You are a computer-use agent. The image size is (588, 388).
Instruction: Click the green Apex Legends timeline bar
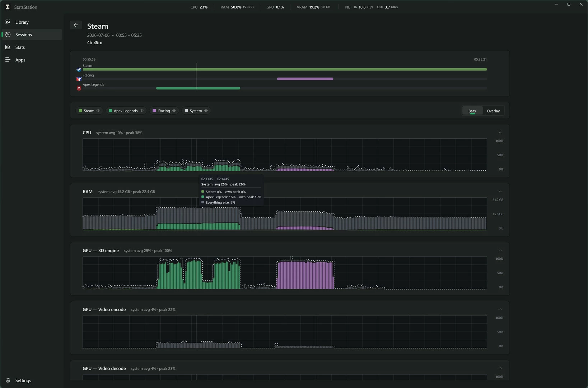pyautogui.click(x=198, y=88)
